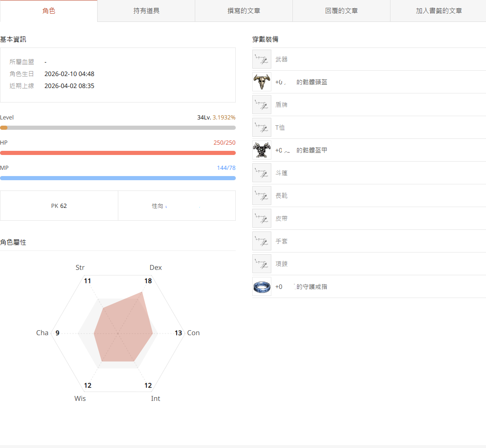The width and height of the screenshot is (486, 448).
Task: Click the empty necklace slot icon (項鍊)
Action: pos(262,264)
